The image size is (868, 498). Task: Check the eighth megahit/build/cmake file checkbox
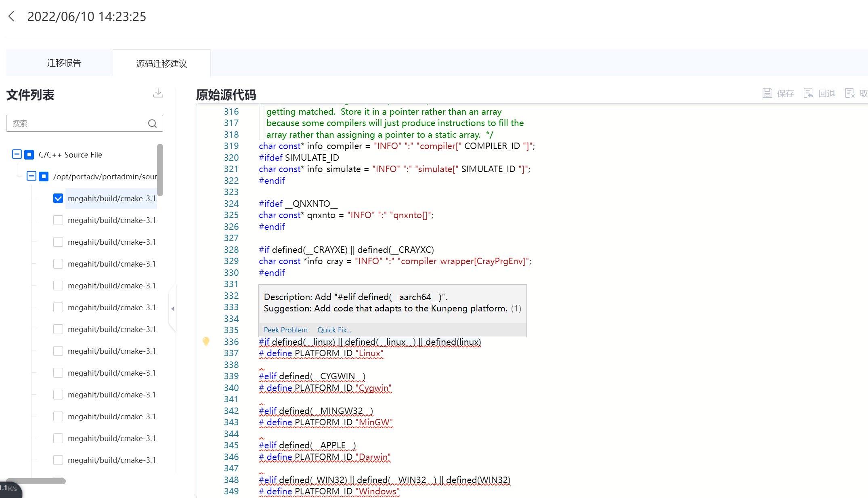[58, 351]
